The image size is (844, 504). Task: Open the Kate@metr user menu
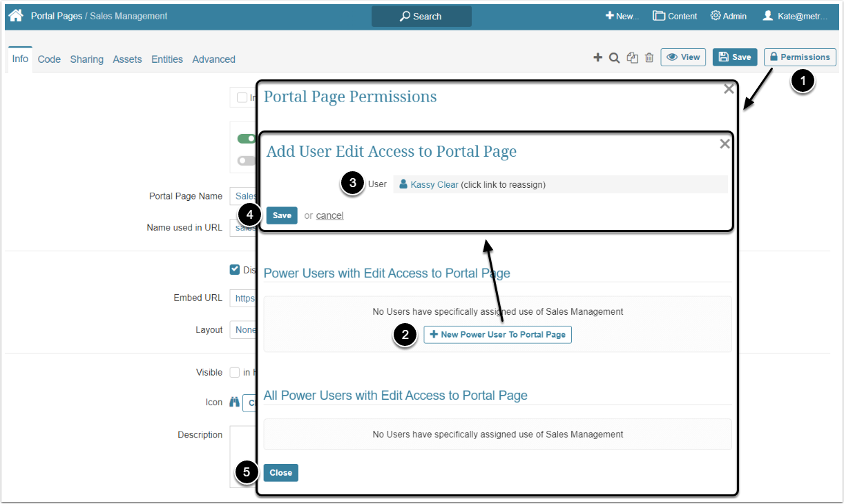click(796, 16)
